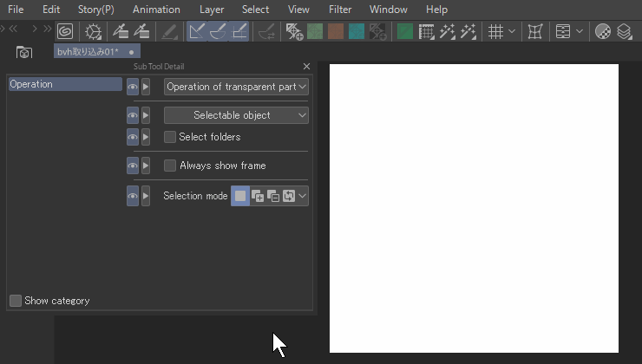
Task: Click the stacked layers icon in toolbar
Action: pyautogui.click(x=624, y=32)
